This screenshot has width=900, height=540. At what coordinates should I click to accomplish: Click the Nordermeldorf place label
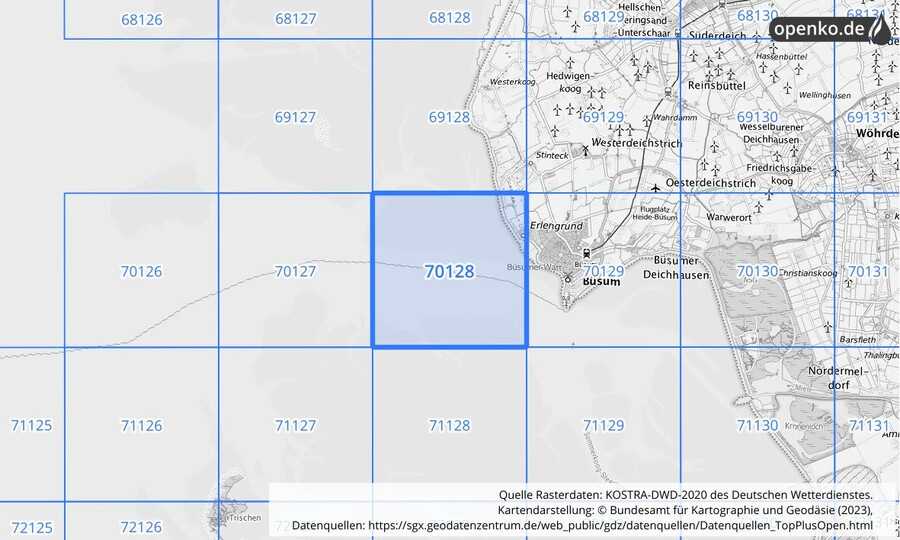point(838,378)
